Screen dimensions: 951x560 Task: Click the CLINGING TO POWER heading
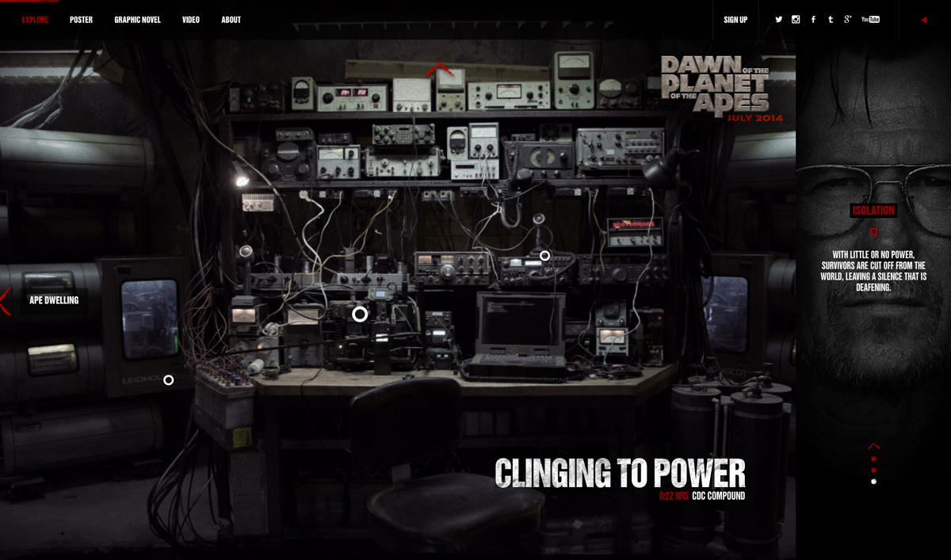click(x=620, y=473)
